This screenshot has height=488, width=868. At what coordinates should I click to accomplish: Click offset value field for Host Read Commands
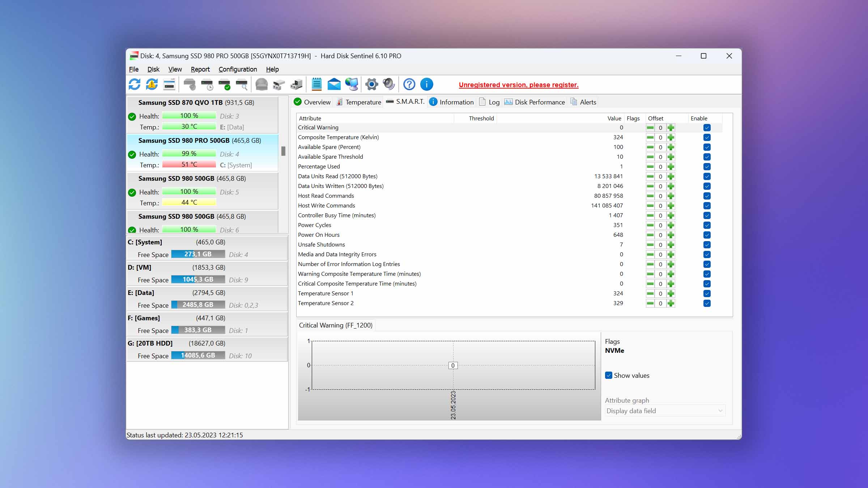(x=660, y=196)
